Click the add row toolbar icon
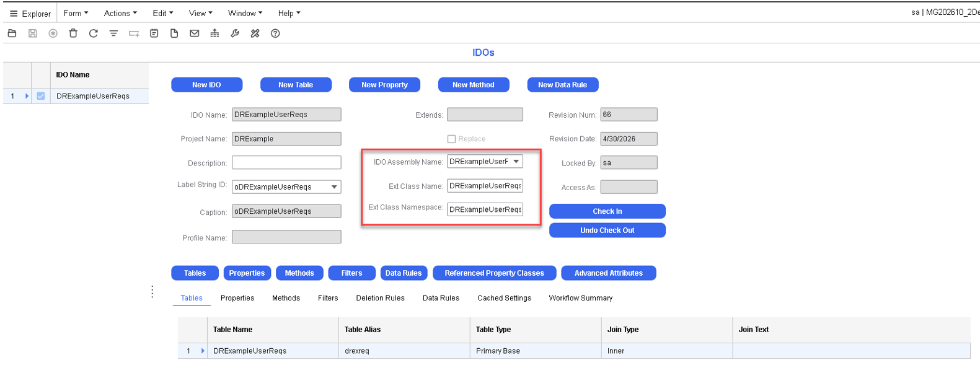Viewport: 980px width, 368px height. (x=134, y=33)
